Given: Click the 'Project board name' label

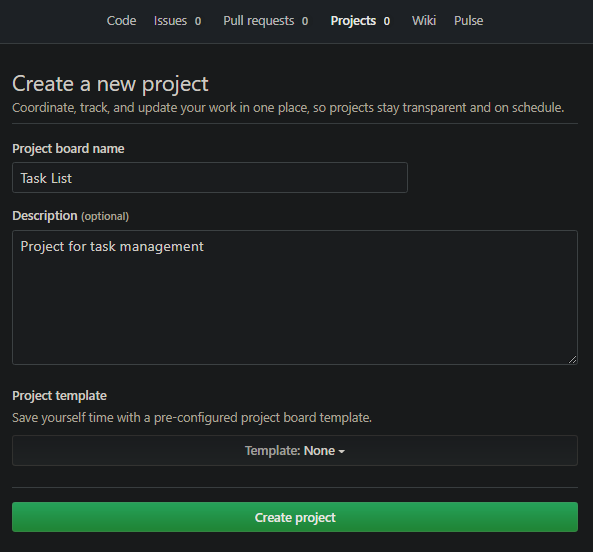Looking at the screenshot, I should [x=68, y=149].
